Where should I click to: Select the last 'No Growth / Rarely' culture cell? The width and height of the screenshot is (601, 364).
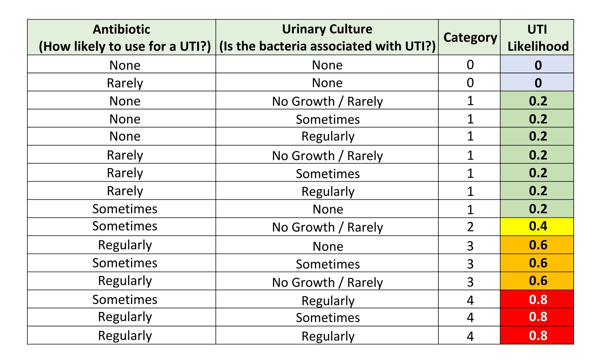(x=327, y=281)
